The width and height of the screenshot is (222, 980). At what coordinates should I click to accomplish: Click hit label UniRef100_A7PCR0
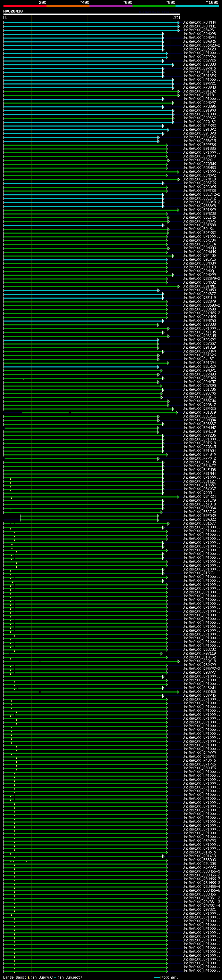(x=199, y=57)
